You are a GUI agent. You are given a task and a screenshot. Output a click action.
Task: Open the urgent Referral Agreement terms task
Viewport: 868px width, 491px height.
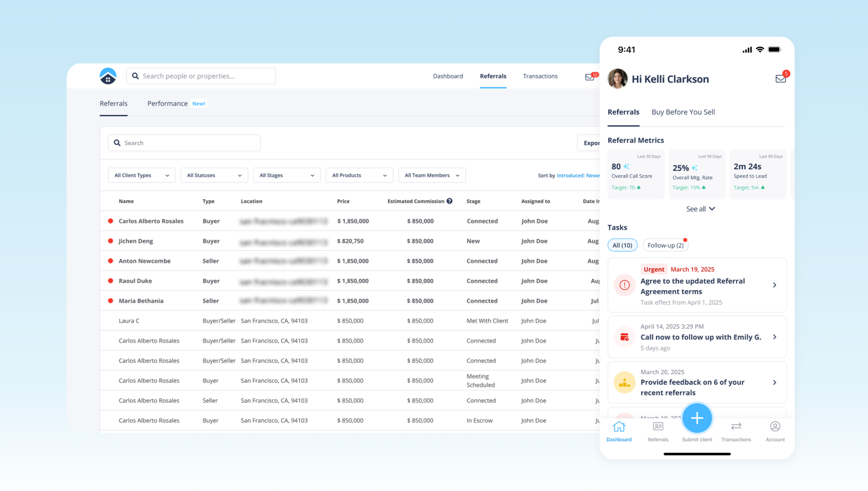pyautogui.click(x=697, y=285)
